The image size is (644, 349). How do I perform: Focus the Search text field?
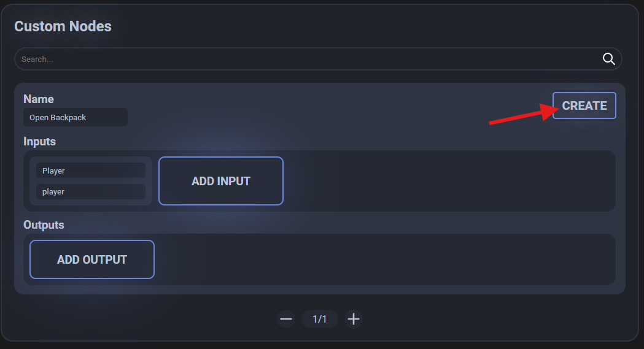click(x=307, y=59)
